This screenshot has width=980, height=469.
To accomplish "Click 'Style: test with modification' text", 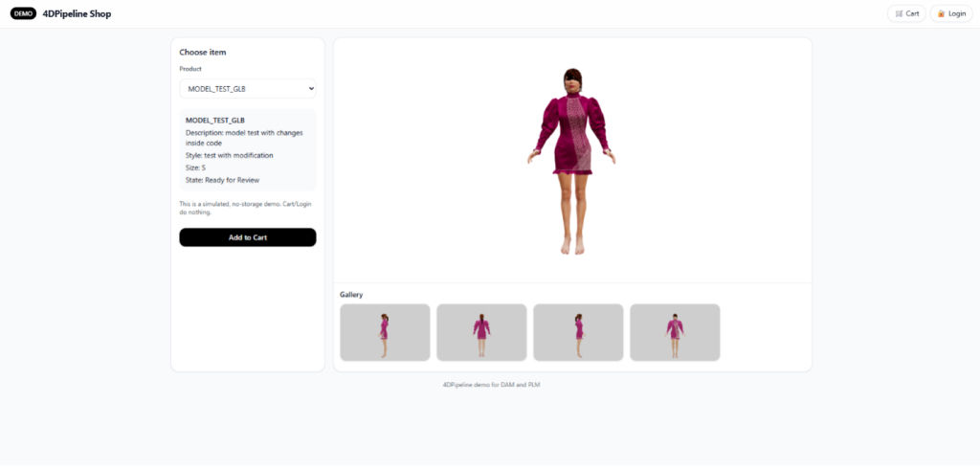I will (x=230, y=155).
